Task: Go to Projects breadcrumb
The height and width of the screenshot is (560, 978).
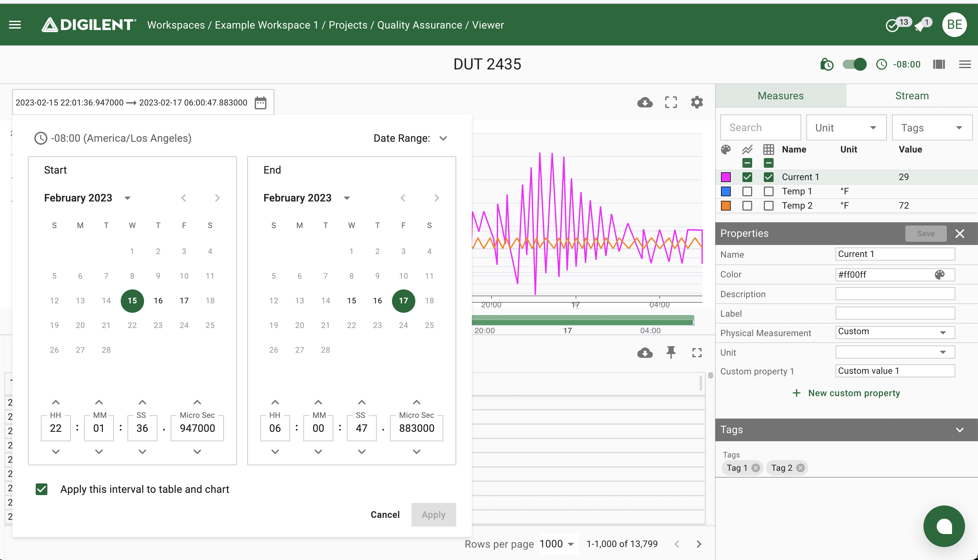Action: 348,25
